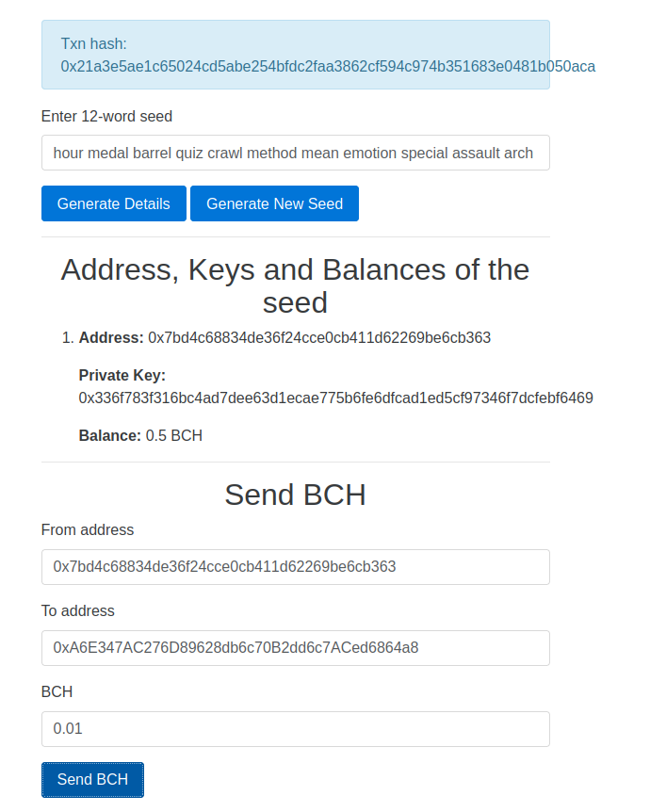The width and height of the screenshot is (650, 812).
Task: Click the 'Address, Keys and Balances' heading
Action: [295, 285]
